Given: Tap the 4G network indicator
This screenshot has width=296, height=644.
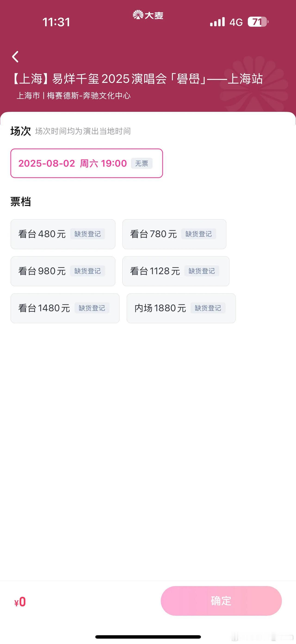Looking at the screenshot, I should tap(236, 22).
